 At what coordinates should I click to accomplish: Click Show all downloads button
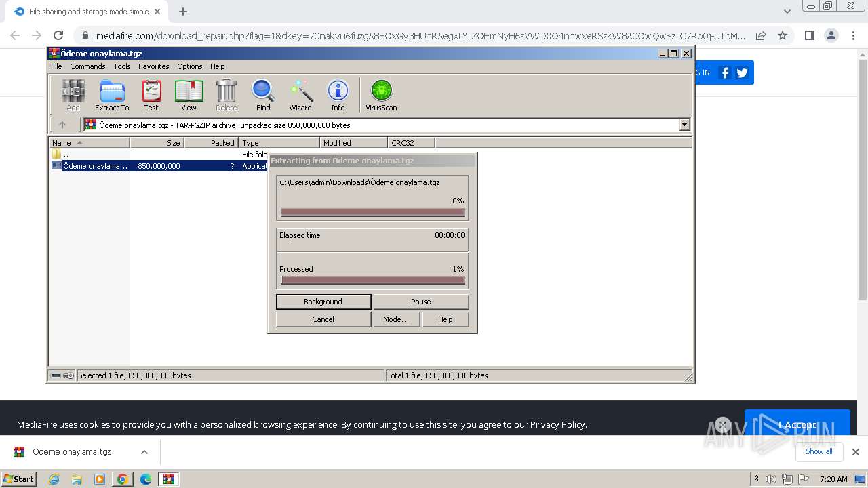click(819, 451)
